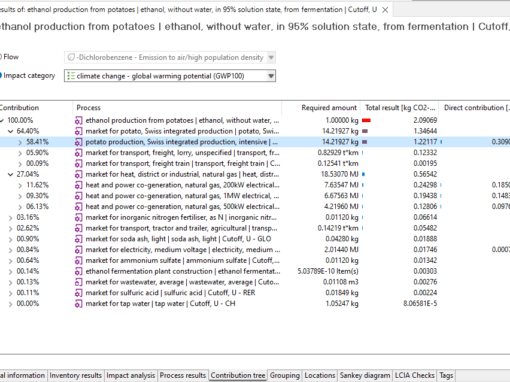
Task: Click process icon of freight train transport row
Action: 78,164
